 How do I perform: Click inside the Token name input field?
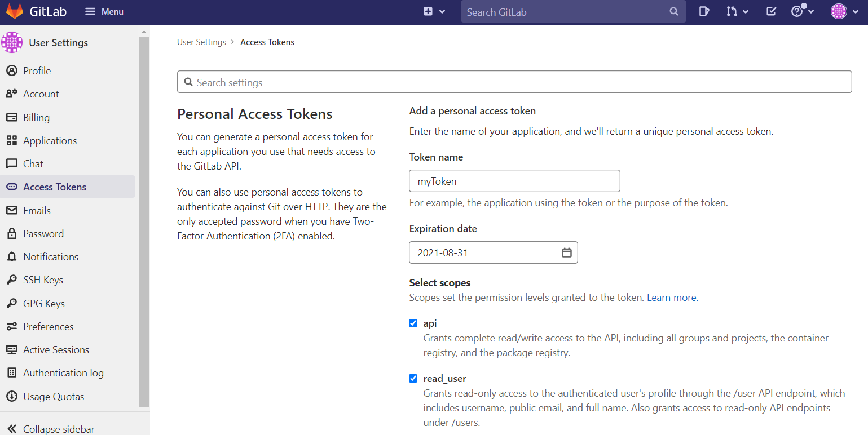[514, 180]
